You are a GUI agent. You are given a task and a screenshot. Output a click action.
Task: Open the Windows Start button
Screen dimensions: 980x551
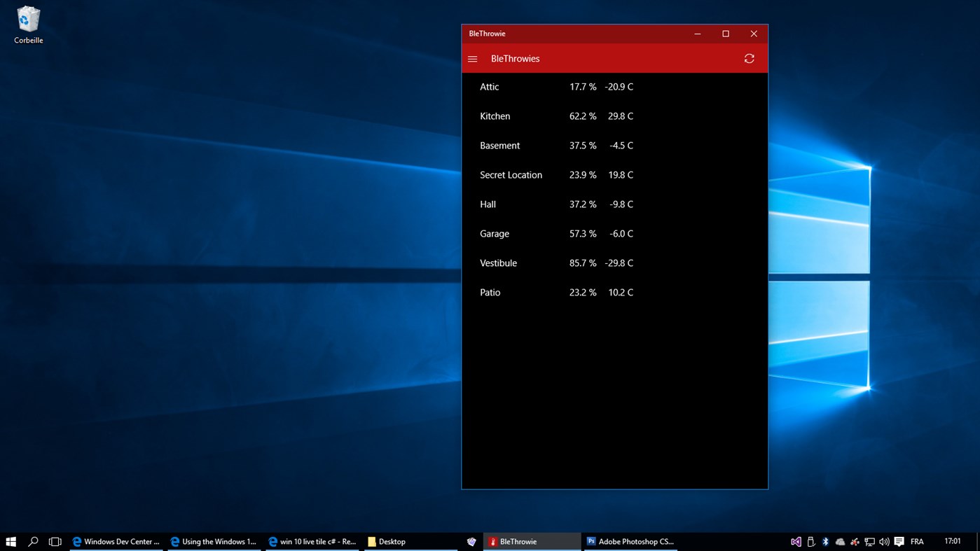point(11,541)
